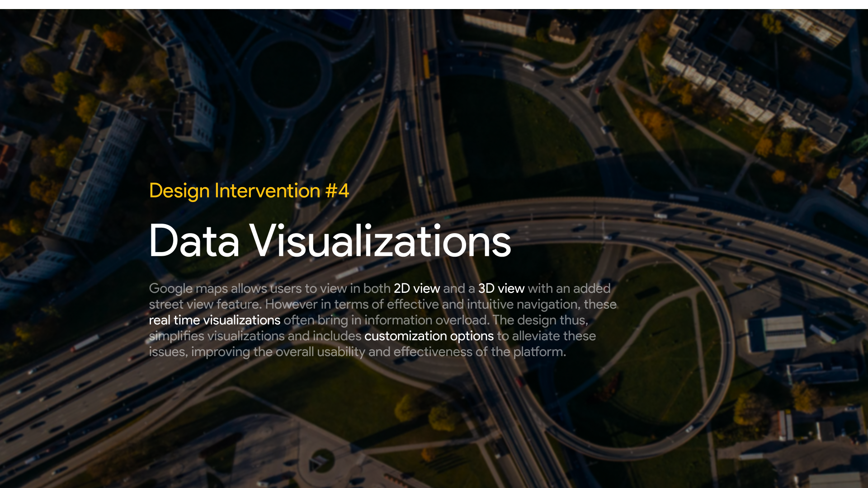Image resolution: width=868 pixels, height=488 pixels.
Task: Click 'simplifies visualizations' text in the paragraph
Action: pyautogui.click(x=216, y=336)
